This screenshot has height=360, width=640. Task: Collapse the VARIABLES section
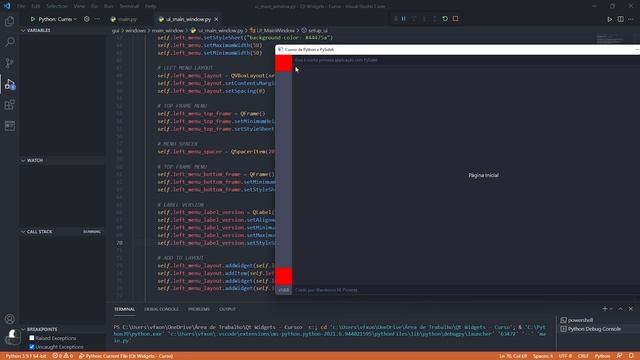[x=62, y=30]
